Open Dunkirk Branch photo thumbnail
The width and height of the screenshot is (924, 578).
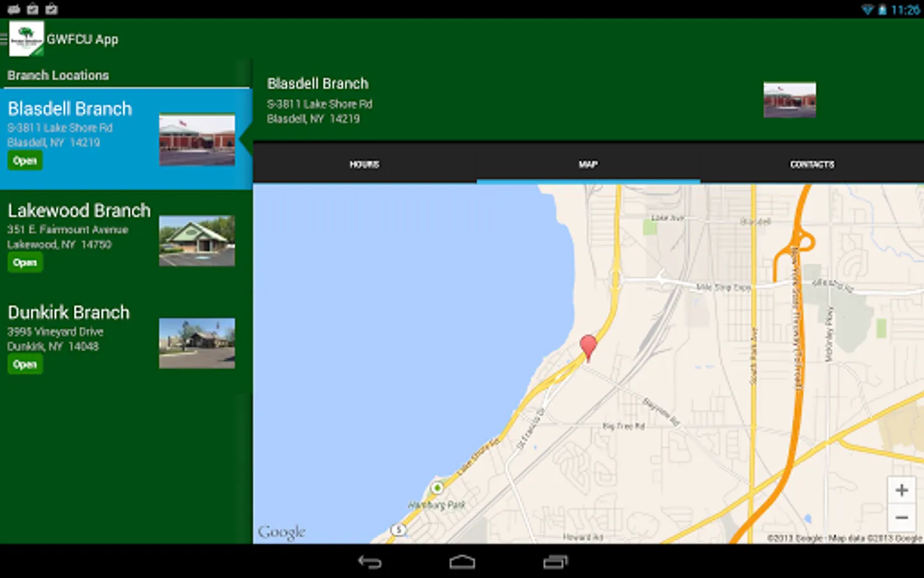tap(197, 343)
